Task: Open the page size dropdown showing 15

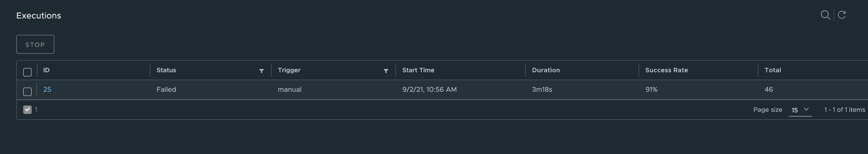Action: point(799,109)
